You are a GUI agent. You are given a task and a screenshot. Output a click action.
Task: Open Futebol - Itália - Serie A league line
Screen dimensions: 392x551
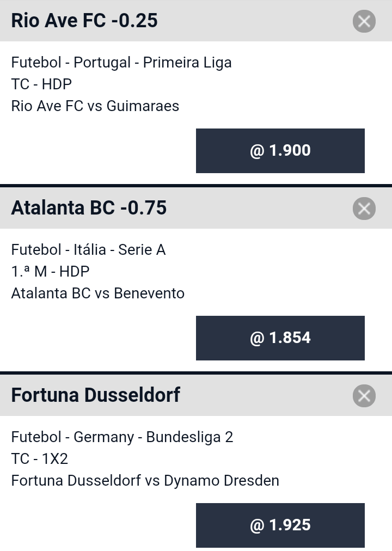[88, 250]
